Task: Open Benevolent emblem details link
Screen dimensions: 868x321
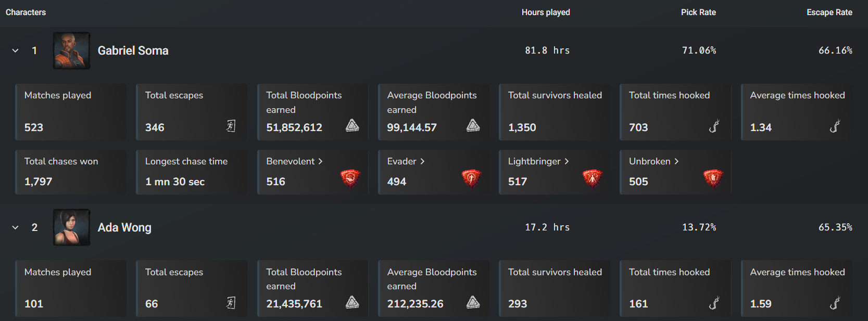Action: 294,161
